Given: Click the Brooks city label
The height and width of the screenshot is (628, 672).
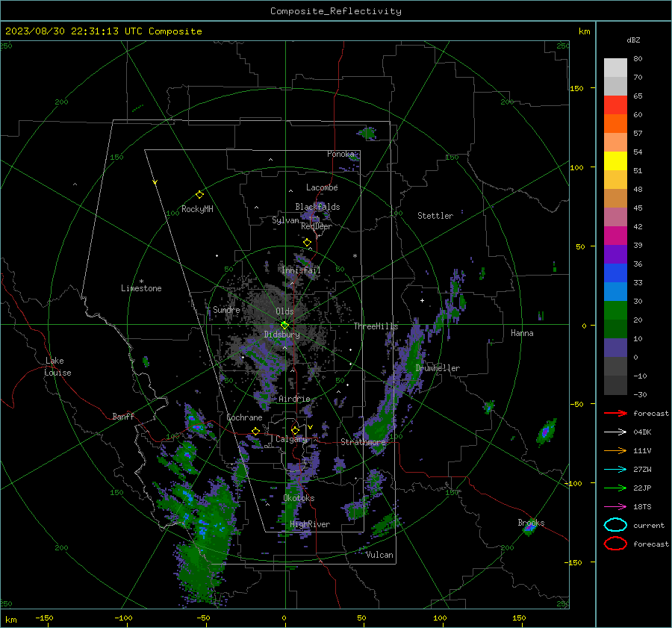Looking at the screenshot, I should point(531,523).
